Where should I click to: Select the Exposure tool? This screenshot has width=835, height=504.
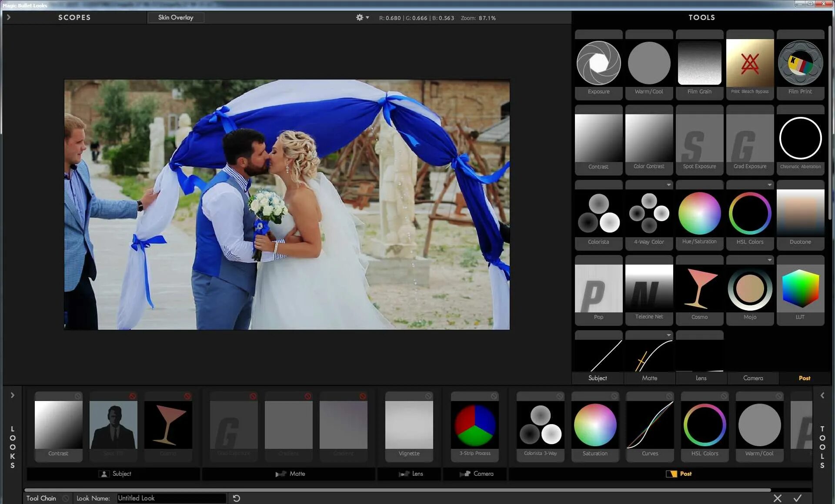598,63
